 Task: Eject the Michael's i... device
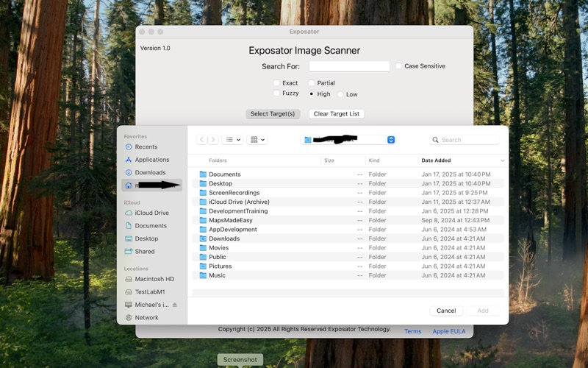click(x=174, y=305)
